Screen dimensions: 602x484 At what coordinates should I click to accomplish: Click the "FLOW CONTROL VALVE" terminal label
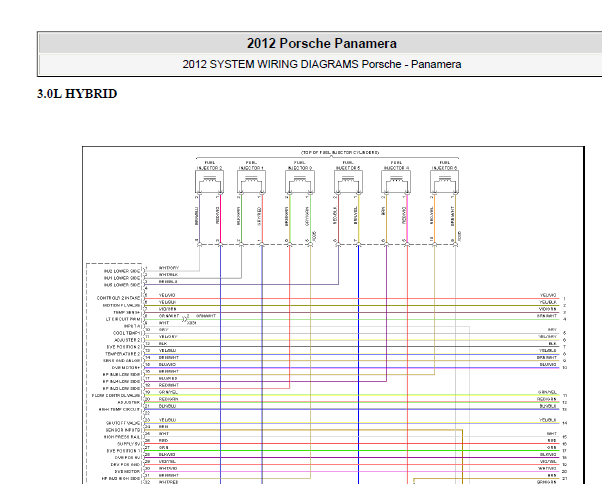[116, 395]
